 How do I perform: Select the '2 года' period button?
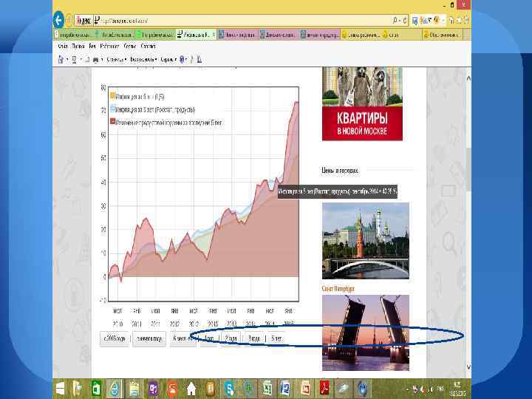point(231,338)
